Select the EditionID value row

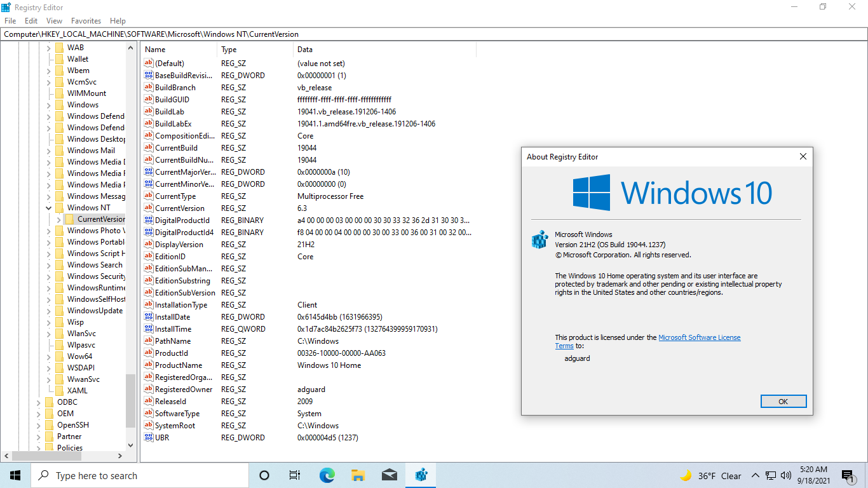308,256
